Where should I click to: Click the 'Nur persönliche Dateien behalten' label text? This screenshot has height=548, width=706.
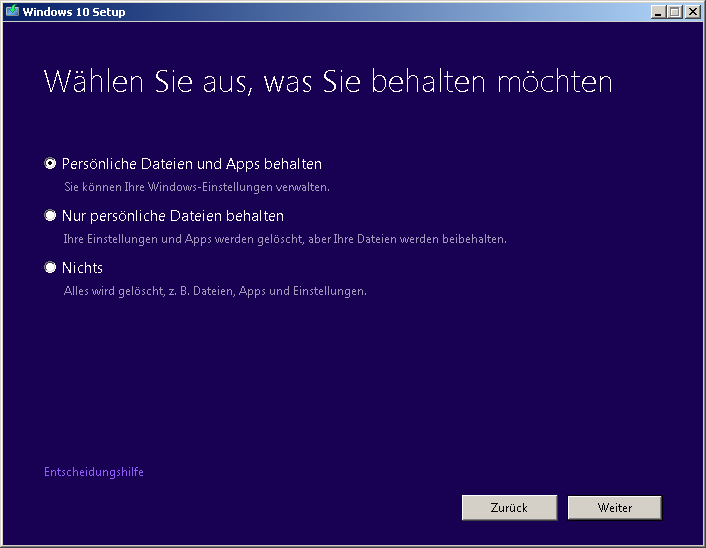172,216
